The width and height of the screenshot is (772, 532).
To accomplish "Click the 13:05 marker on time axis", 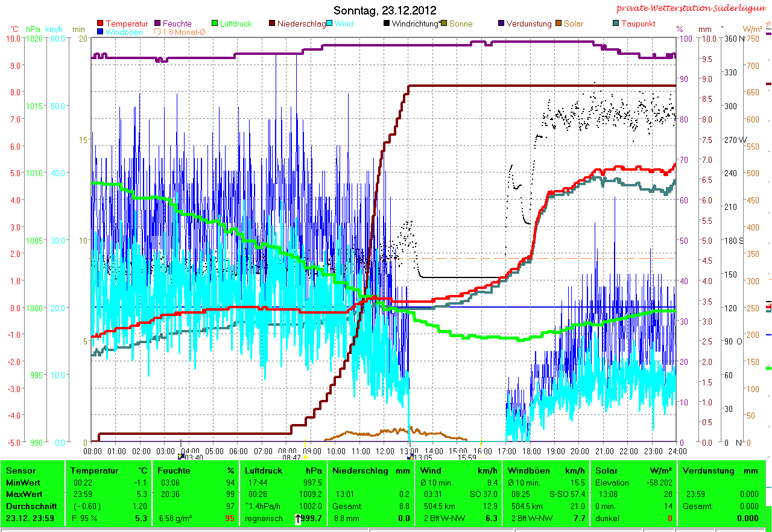I will click(422, 458).
